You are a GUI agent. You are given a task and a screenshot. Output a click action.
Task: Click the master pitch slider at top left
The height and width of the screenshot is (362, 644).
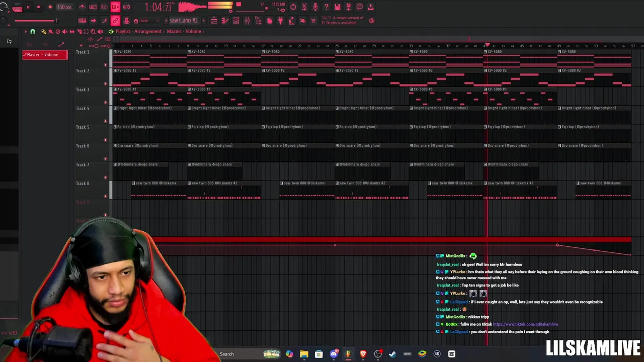tap(35, 21)
